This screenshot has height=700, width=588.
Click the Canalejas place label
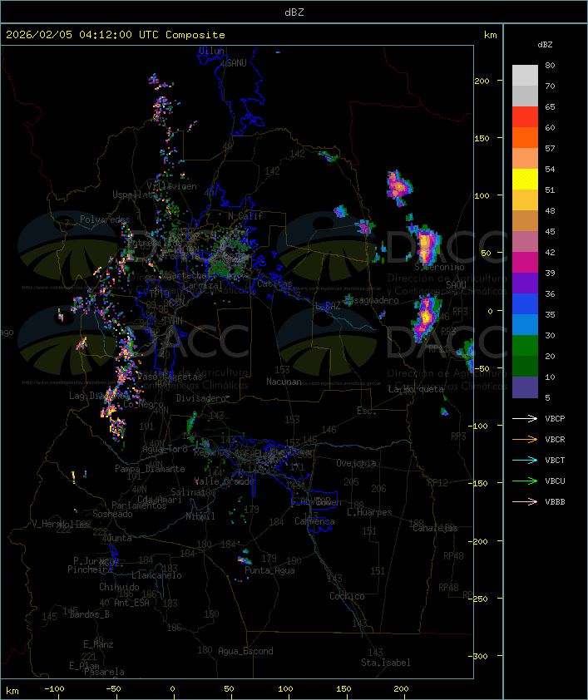[435, 528]
